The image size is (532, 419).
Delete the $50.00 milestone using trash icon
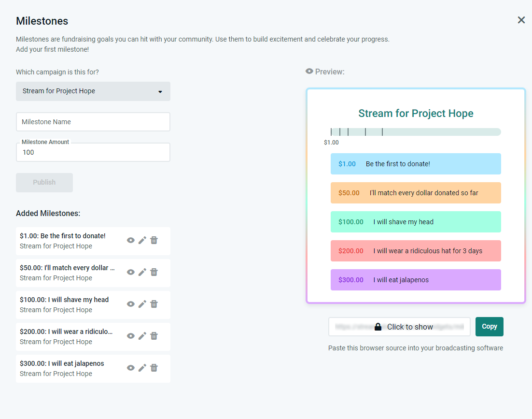coord(154,272)
